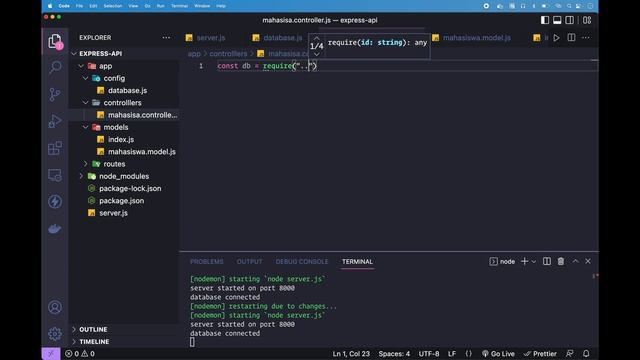Open the Accounts menu icon
Screen dimensions: 640x360
(x=55, y=307)
